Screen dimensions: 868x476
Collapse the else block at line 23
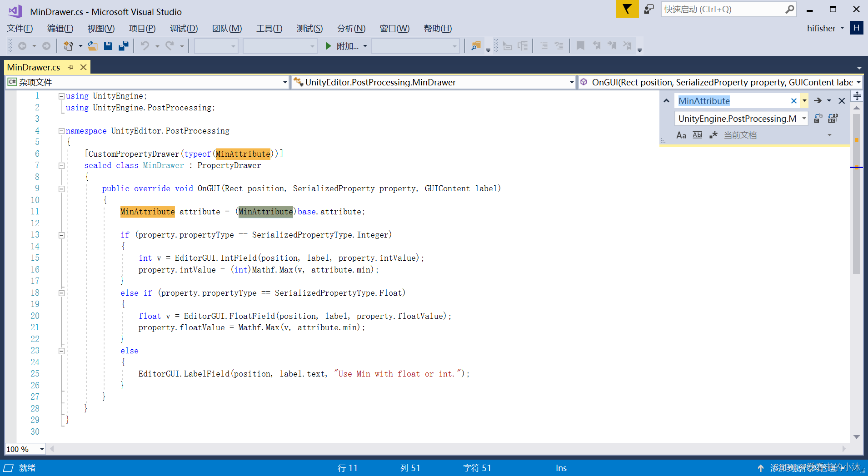(61, 351)
